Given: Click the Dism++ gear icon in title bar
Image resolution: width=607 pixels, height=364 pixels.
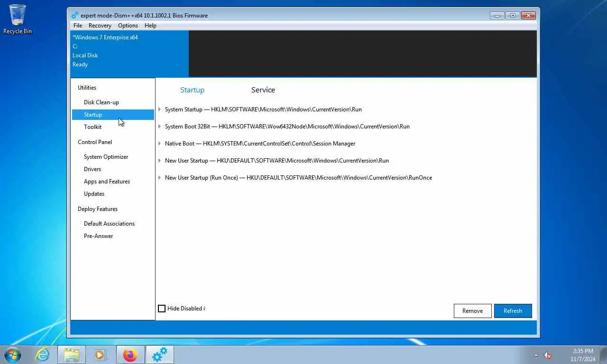Looking at the screenshot, I should pos(75,15).
